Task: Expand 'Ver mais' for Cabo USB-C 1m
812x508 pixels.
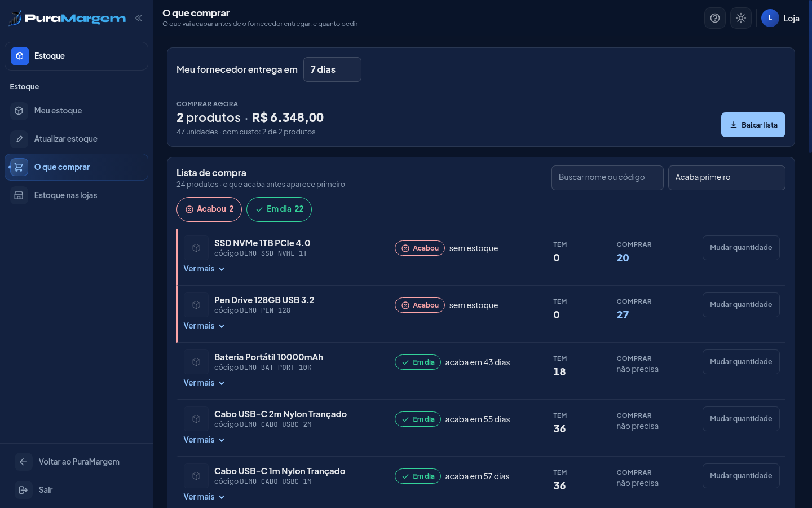Action: coord(204,497)
